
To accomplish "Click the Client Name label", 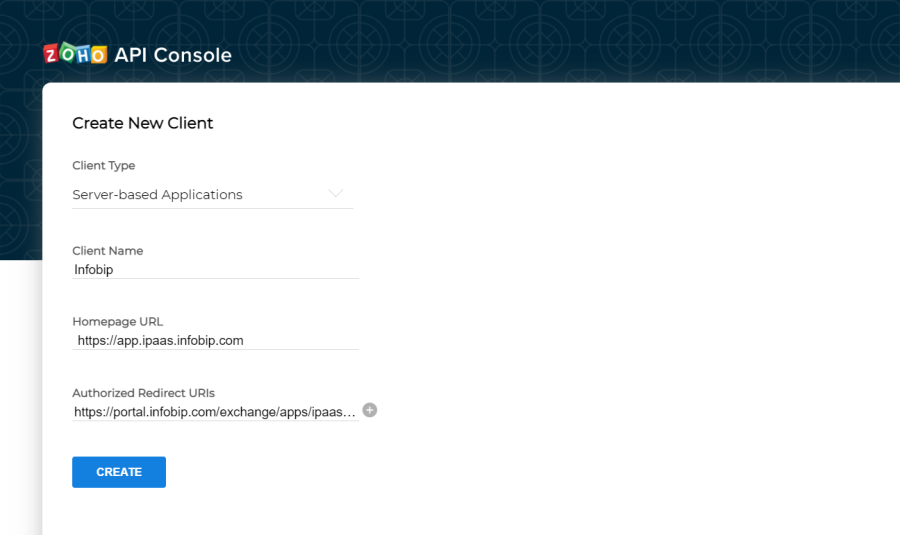I will click(x=108, y=250).
